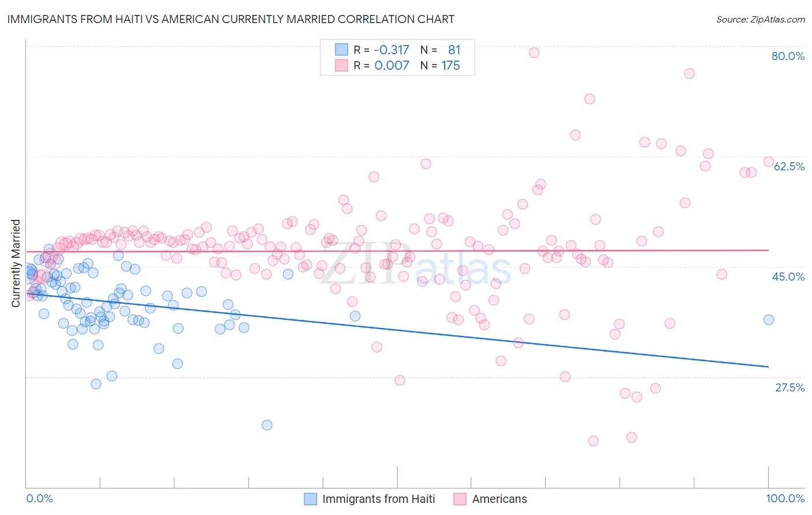Image resolution: width=812 pixels, height=515 pixels.
Task: Click the blue swatch beside R = -0.317
Action: click(341, 50)
